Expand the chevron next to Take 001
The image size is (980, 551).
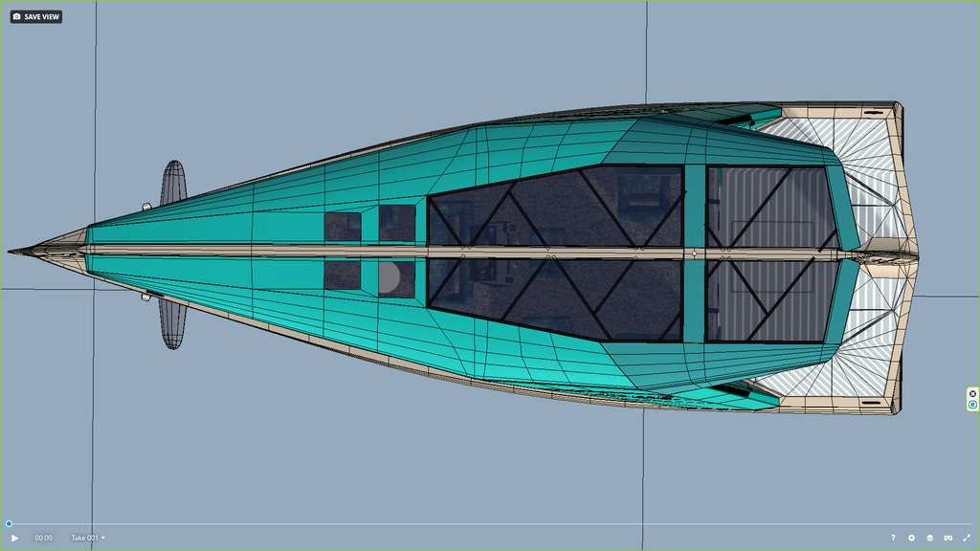click(105, 538)
